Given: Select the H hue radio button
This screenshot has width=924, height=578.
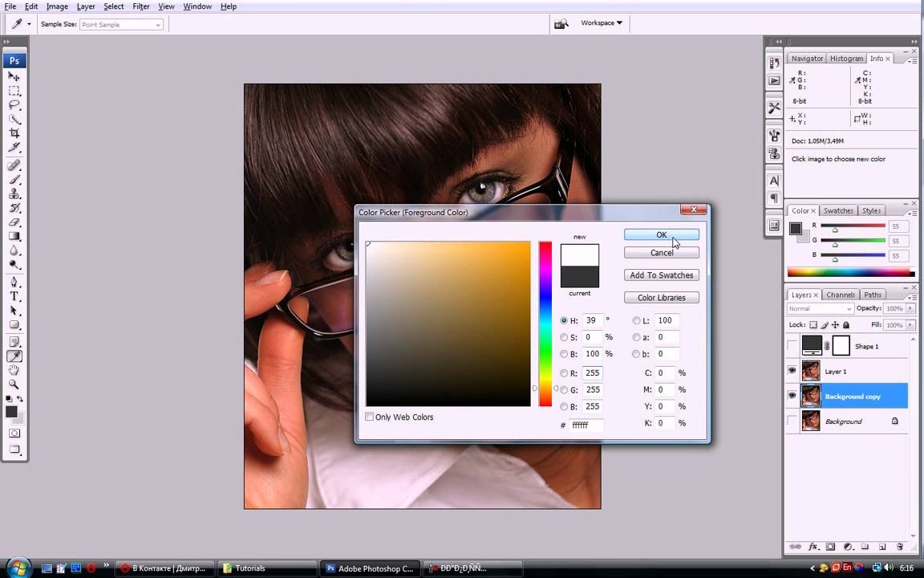Looking at the screenshot, I should click(564, 320).
